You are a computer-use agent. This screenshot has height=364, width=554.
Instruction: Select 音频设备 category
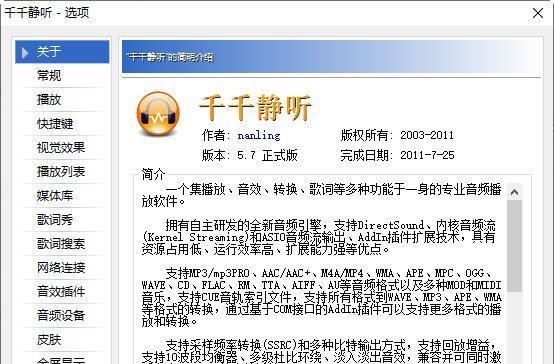click(62, 316)
